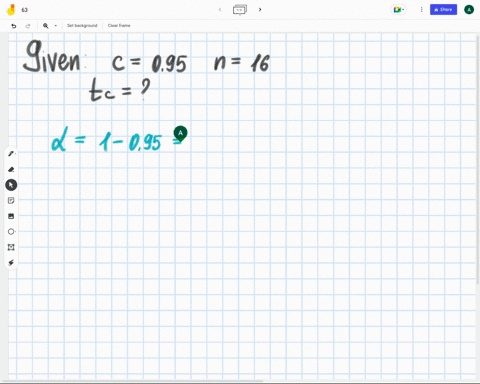The image size is (480, 384).
Task: Click the jam title 63
Action: (x=25, y=10)
